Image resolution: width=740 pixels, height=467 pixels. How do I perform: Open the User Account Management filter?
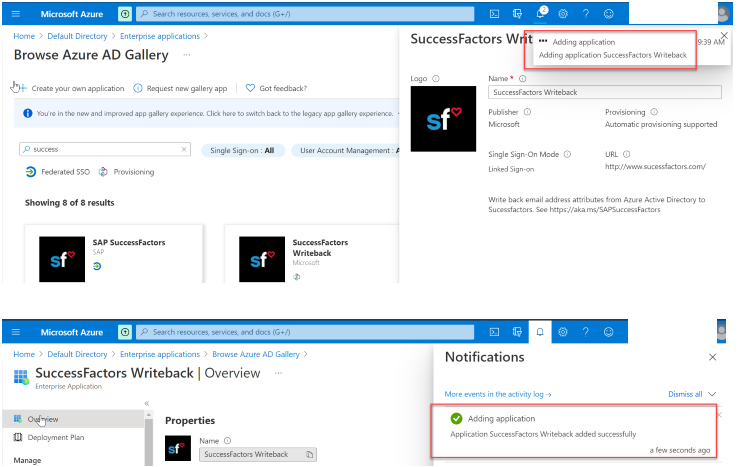click(345, 150)
